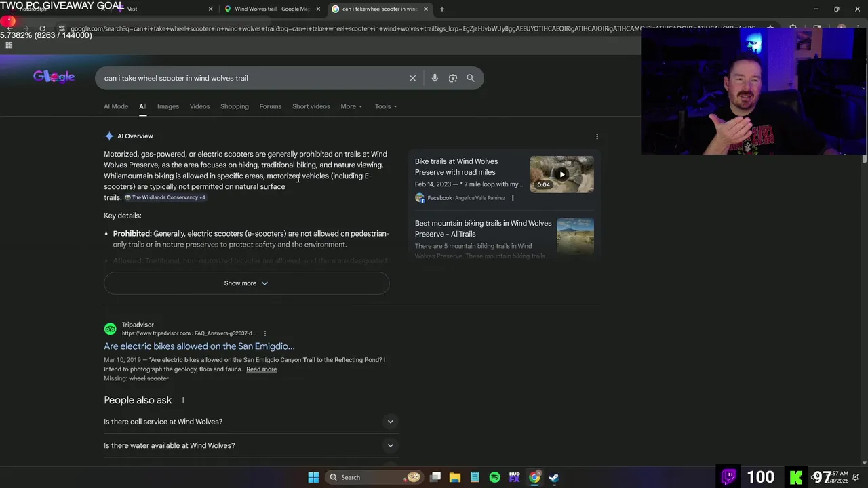Open HUD FX app in taskbar
Image resolution: width=868 pixels, height=488 pixels.
pos(514,477)
